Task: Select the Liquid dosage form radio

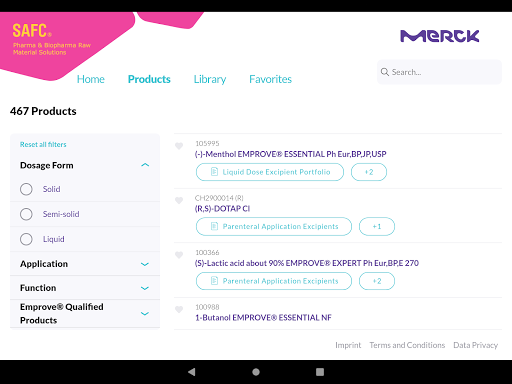Action: [26, 239]
